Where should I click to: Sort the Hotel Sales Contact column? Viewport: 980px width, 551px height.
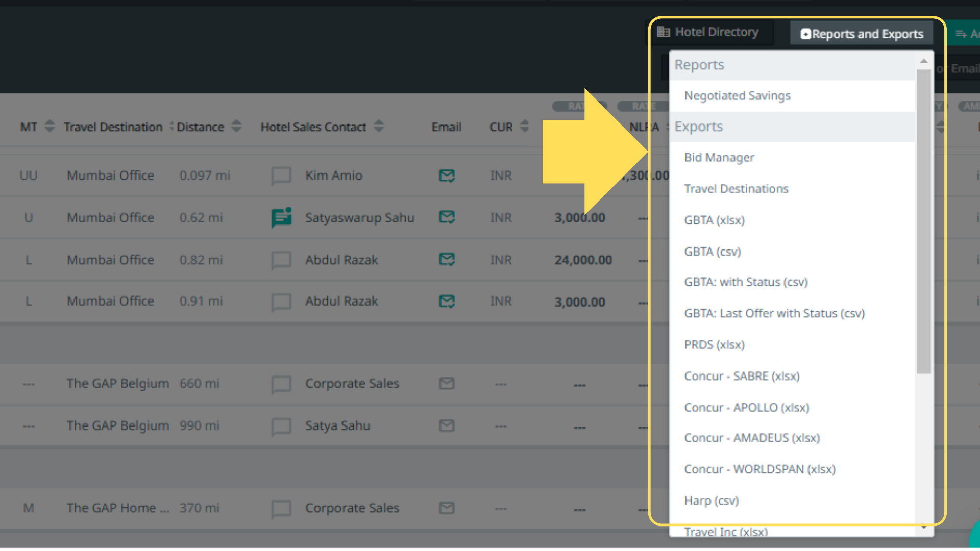click(378, 126)
